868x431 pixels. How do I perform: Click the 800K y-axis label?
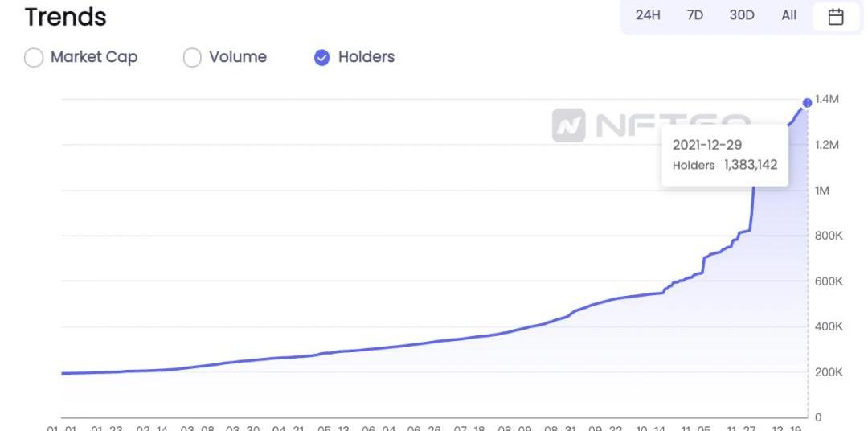(x=829, y=236)
